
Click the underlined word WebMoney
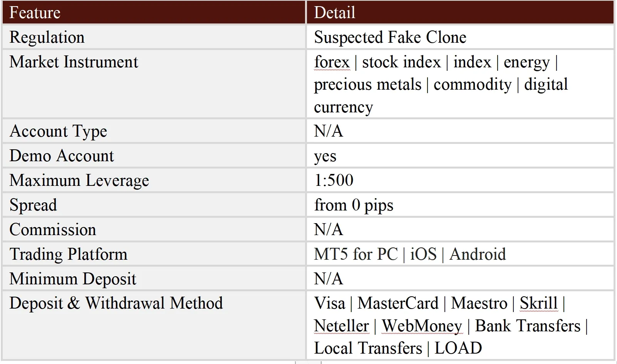click(x=422, y=326)
